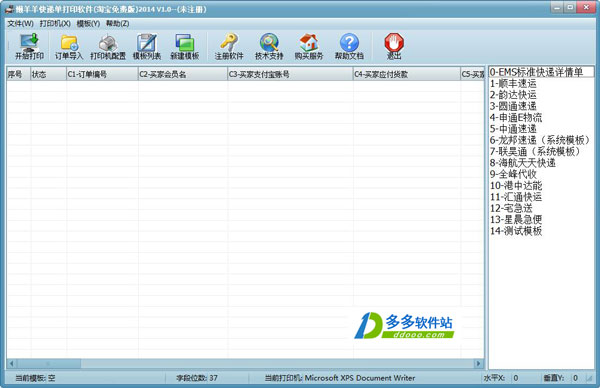The image size is (600, 388).
Task: Click the C3-买家支付宝账号 column header
Action: (x=290, y=74)
